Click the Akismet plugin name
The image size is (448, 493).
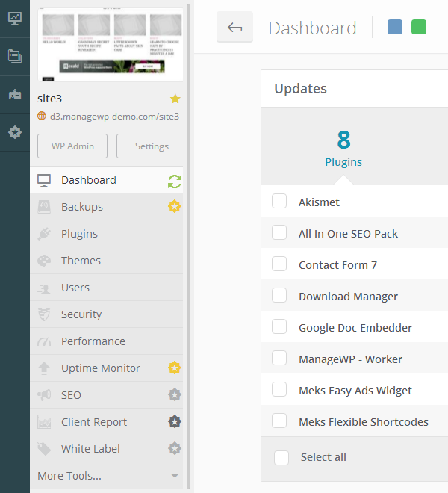(319, 202)
